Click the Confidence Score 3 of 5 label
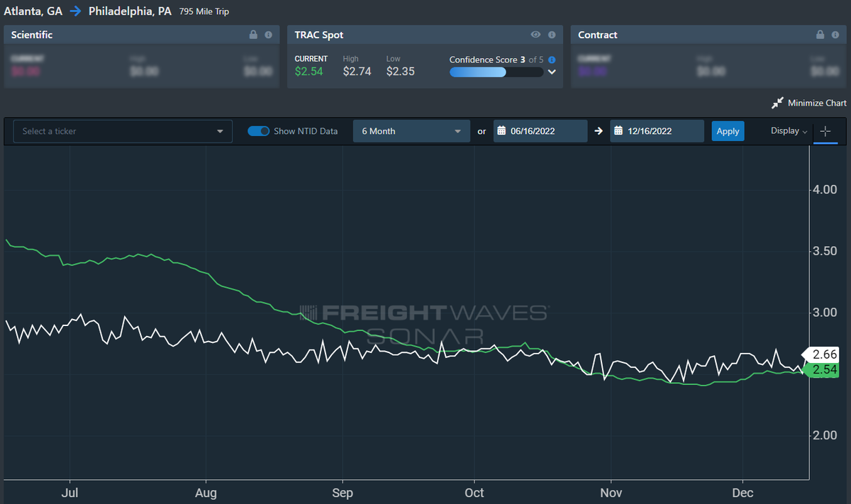 [496, 60]
